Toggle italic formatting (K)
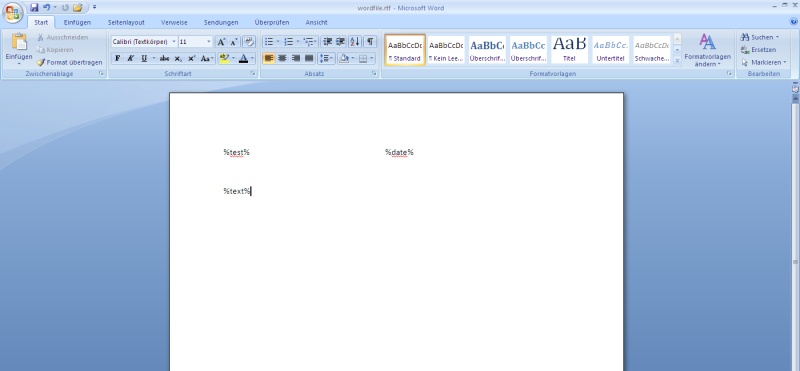The height and width of the screenshot is (371, 800). (131, 58)
